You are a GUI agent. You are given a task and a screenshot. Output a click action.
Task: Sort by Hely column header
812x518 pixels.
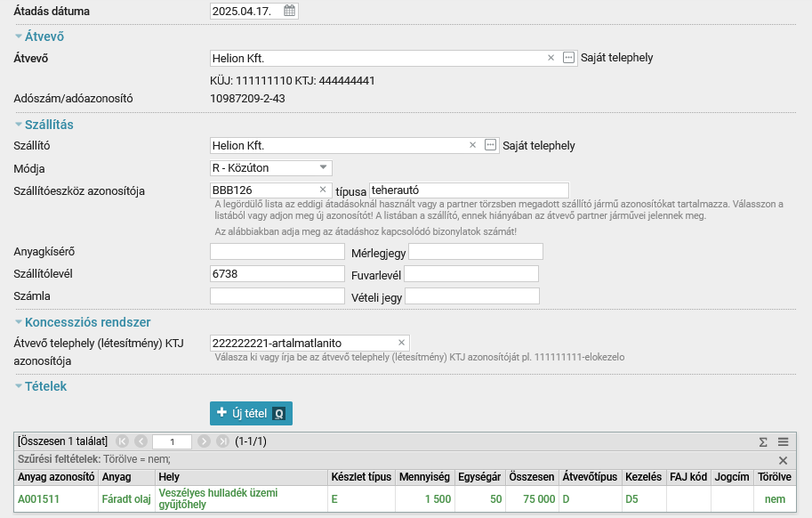tap(241, 477)
